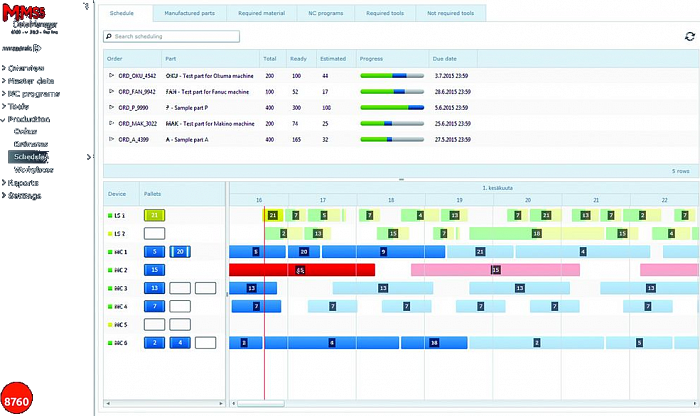
Task: Collapse the sidebar using the arrow beside Schedule
Action: tap(88, 157)
